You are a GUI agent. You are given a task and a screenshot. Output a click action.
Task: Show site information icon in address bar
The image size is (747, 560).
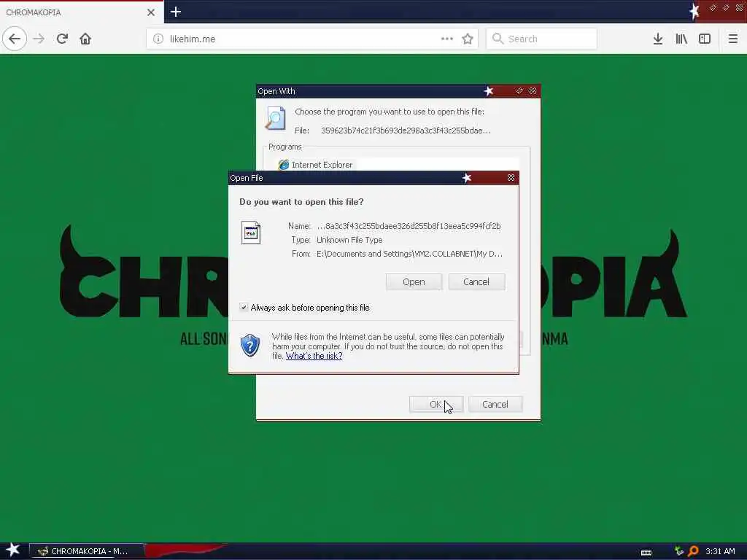click(x=158, y=39)
